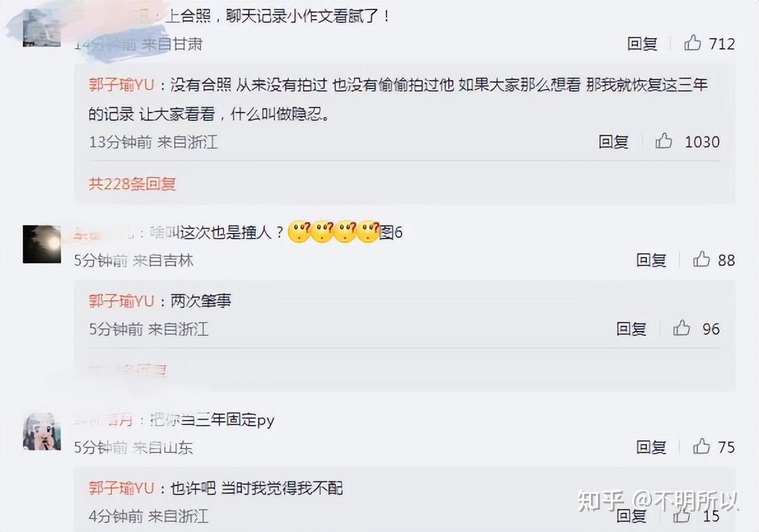Reply to 郭子瑜YU's 两次肇事 post
The height and width of the screenshot is (532, 759).
631,329
